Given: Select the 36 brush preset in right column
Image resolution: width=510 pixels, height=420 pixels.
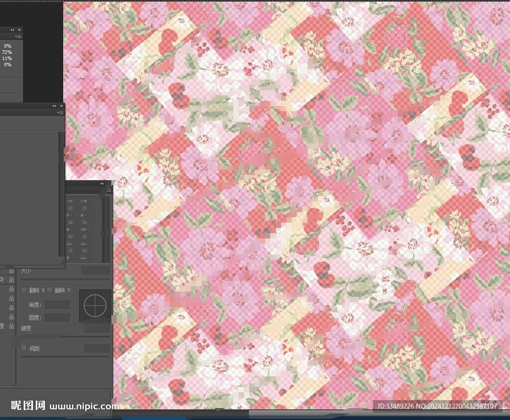Looking at the screenshot, I should tap(84, 219).
